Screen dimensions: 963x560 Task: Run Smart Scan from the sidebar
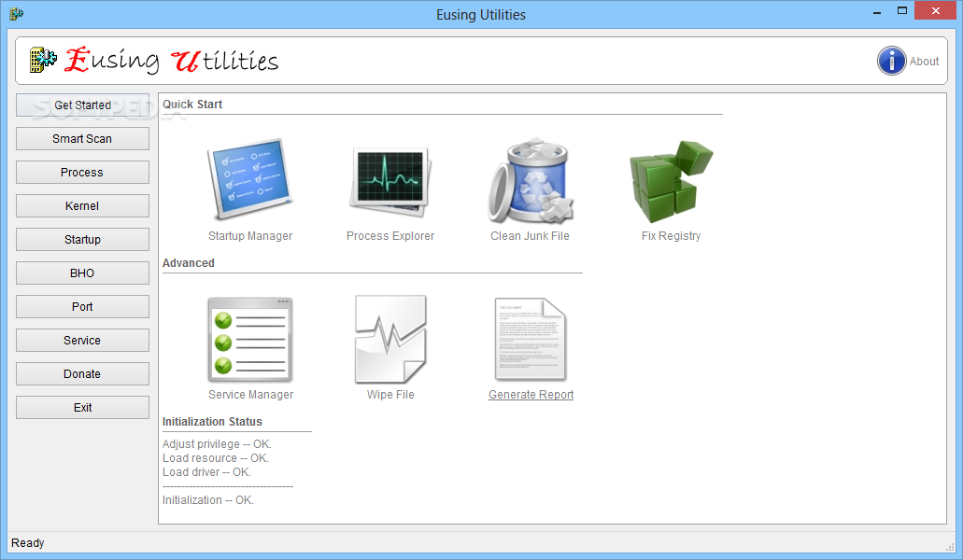pos(82,139)
